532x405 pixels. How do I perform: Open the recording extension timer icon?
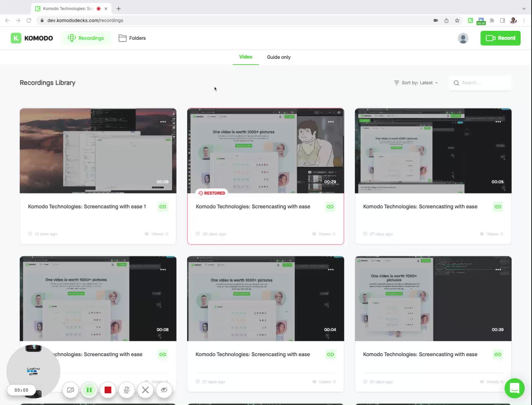[x=481, y=21]
